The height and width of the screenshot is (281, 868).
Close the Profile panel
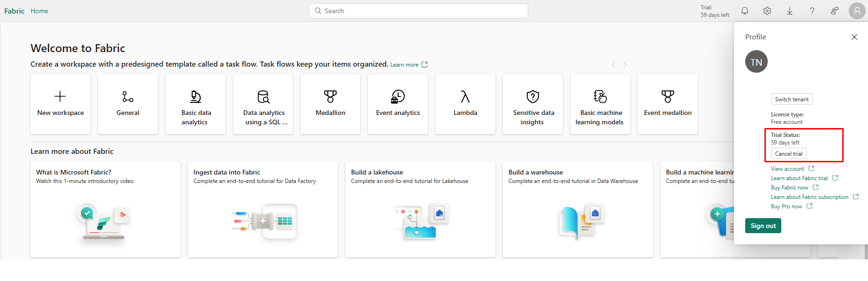[x=854, y=37]
